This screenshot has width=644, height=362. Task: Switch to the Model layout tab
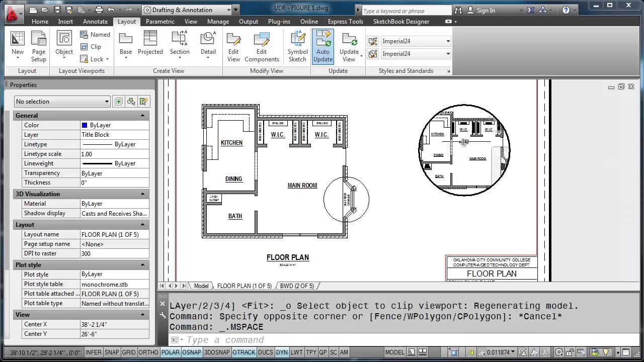201,286
